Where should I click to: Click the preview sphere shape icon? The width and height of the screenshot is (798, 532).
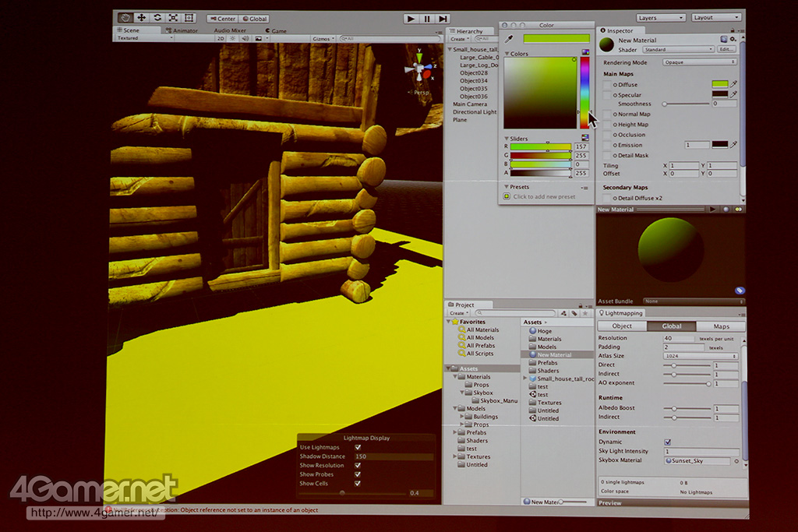click(726, 209)
